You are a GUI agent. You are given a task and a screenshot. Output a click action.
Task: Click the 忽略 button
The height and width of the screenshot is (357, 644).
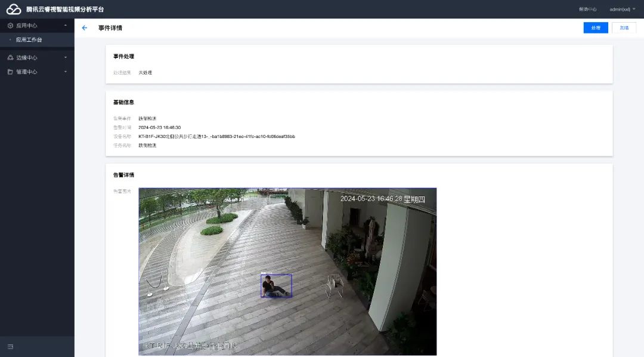[x=624, y=27]
